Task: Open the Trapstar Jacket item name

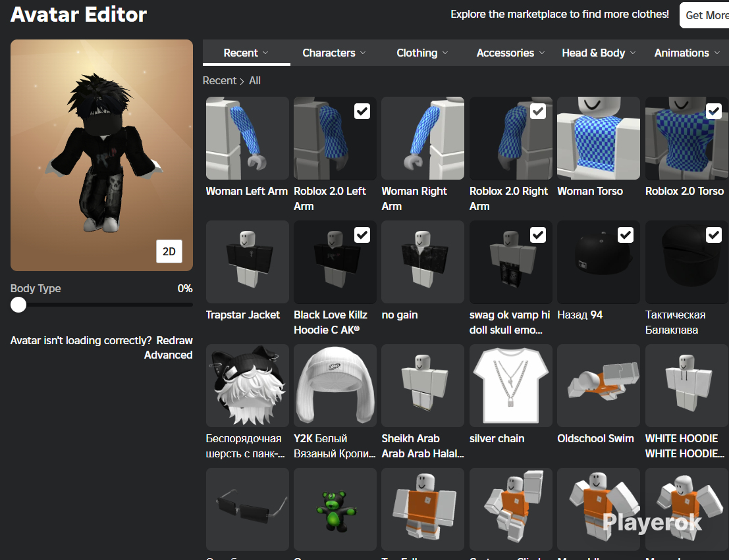Action: click(243, 315)
